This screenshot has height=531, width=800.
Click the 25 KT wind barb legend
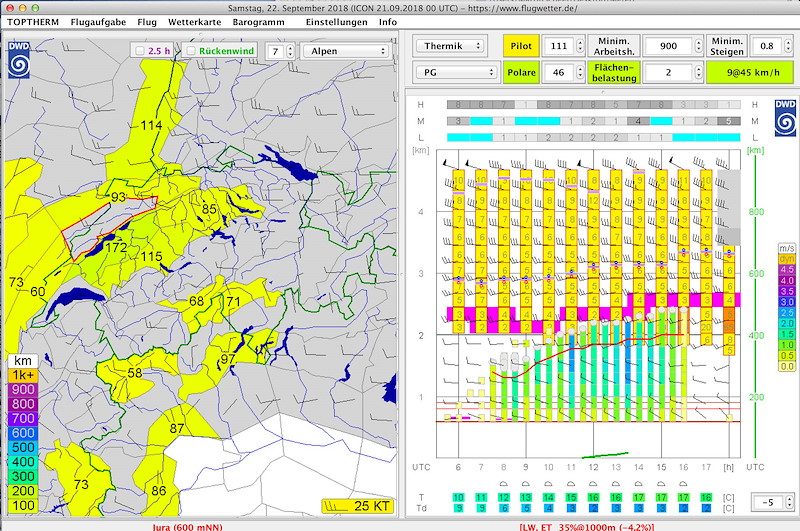[358, 506]
